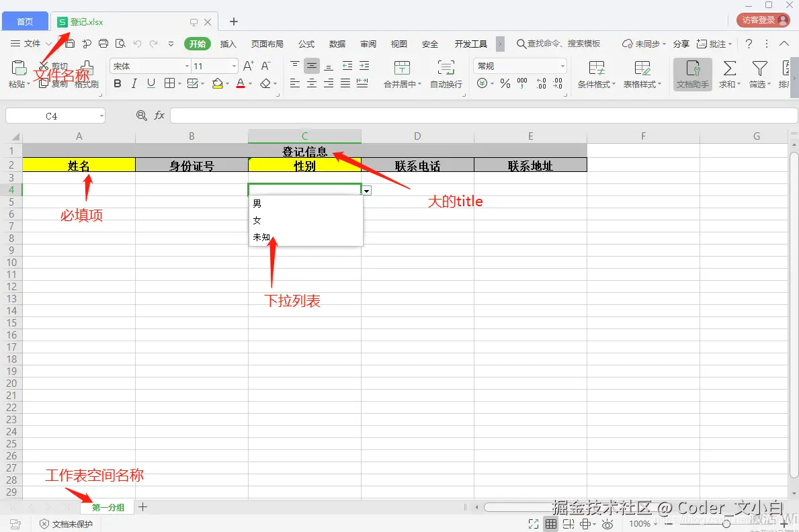Click the 未同步 button
The image size is (799, 532).
pyautogui.click(x=644, y=44)
